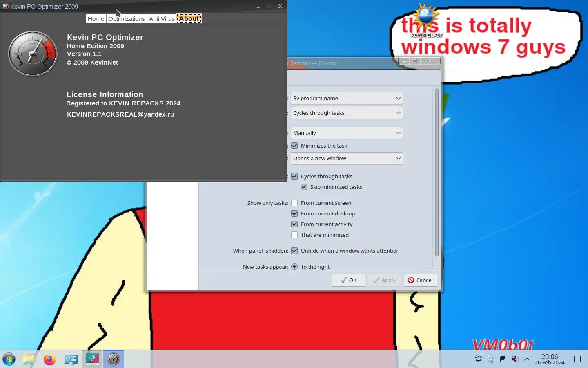Click the recycle bin tray icon

(x=491, y=359)
